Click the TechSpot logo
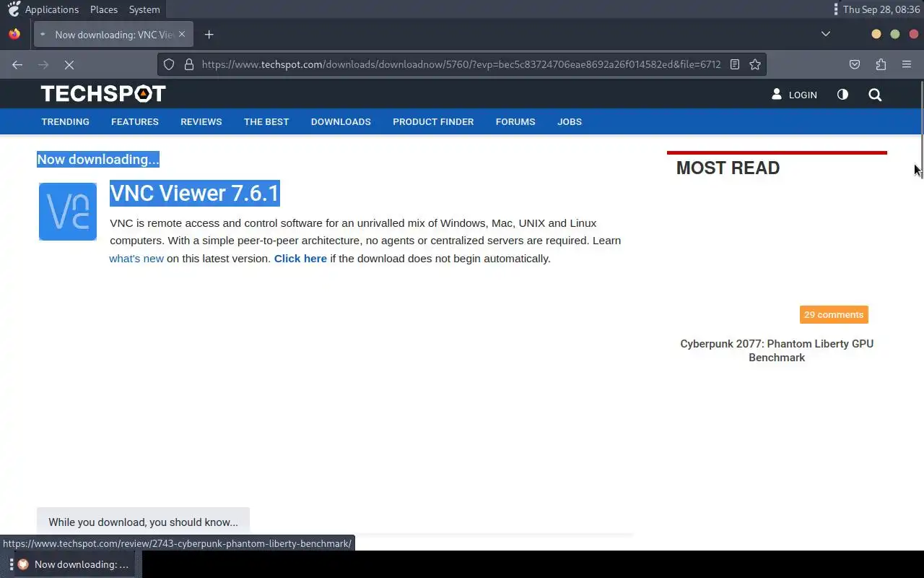 (103, 94)
